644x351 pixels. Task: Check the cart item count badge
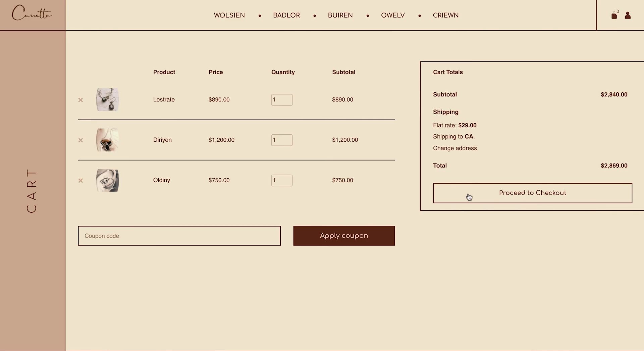point(617,11)
